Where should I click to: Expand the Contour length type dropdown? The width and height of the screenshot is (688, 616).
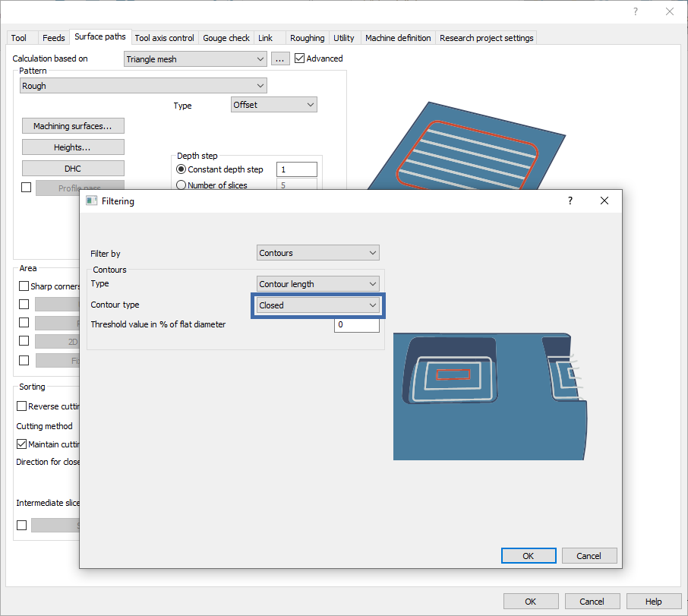[317, 284]
